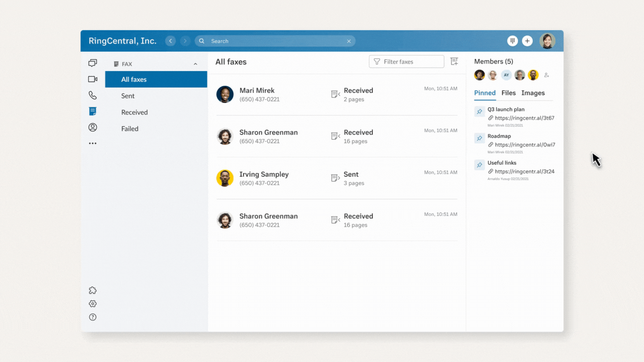Click the compose new fax icon
Screen dimensions: 644x362
454,62
